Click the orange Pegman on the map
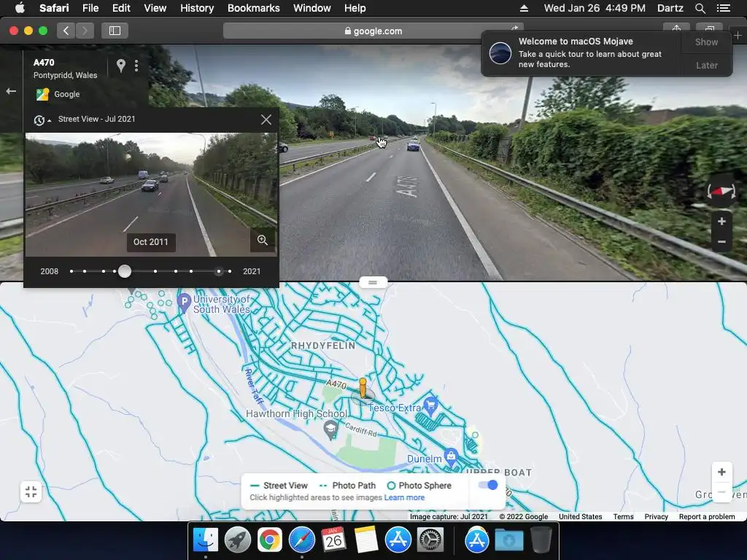 point(363,388)
